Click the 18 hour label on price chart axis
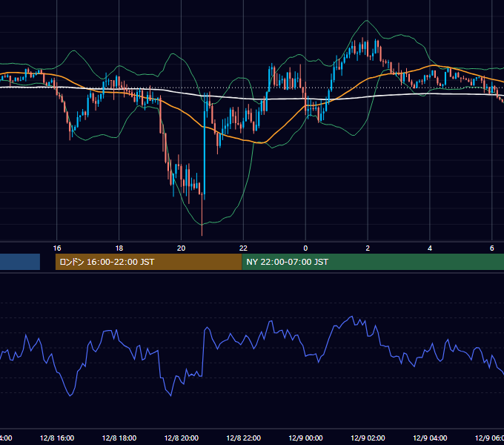 (119, 248)
